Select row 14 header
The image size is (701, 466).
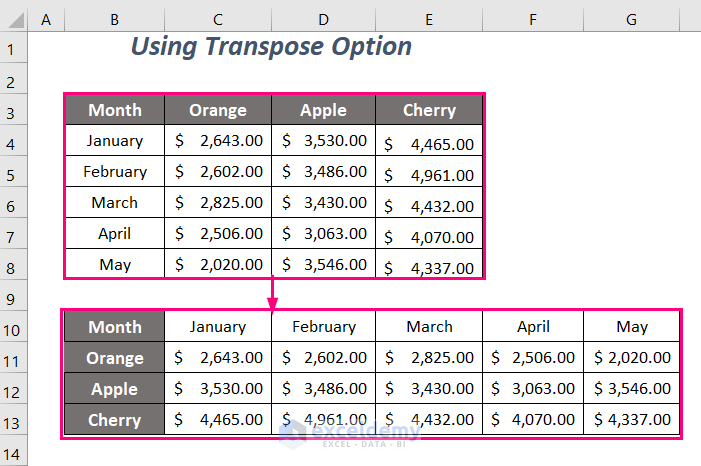pyautogui.click(x=15, y=451)
